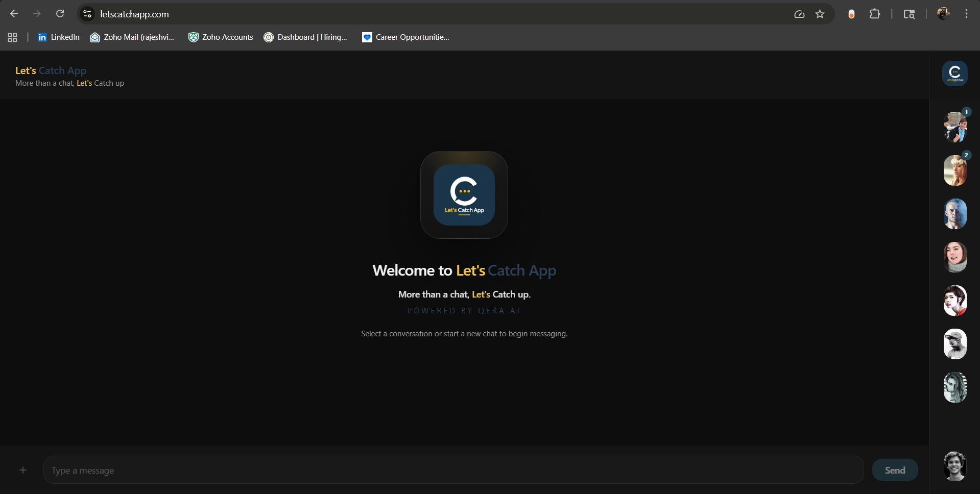Click the Let's Catch App header title
Image resolution: width=980 pixels, height=494 pixels.
pyautogui.click(x=51, y=70)
